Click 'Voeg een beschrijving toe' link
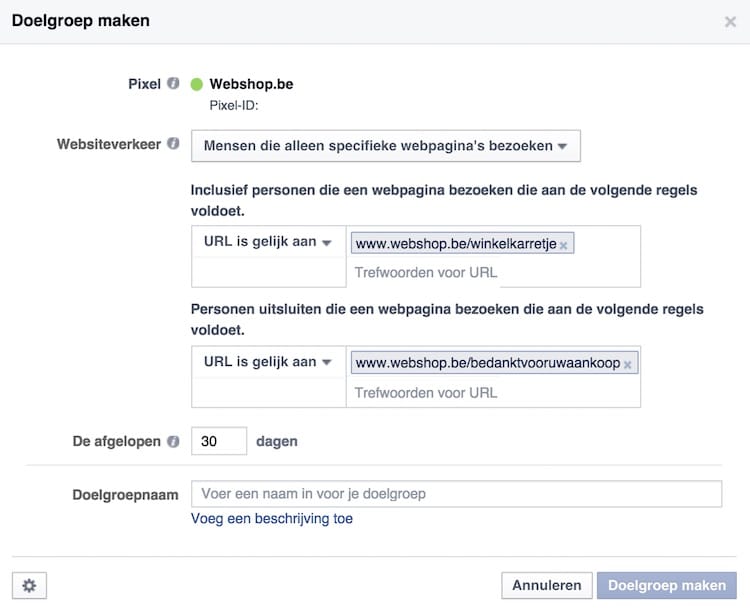 [272, 519]
